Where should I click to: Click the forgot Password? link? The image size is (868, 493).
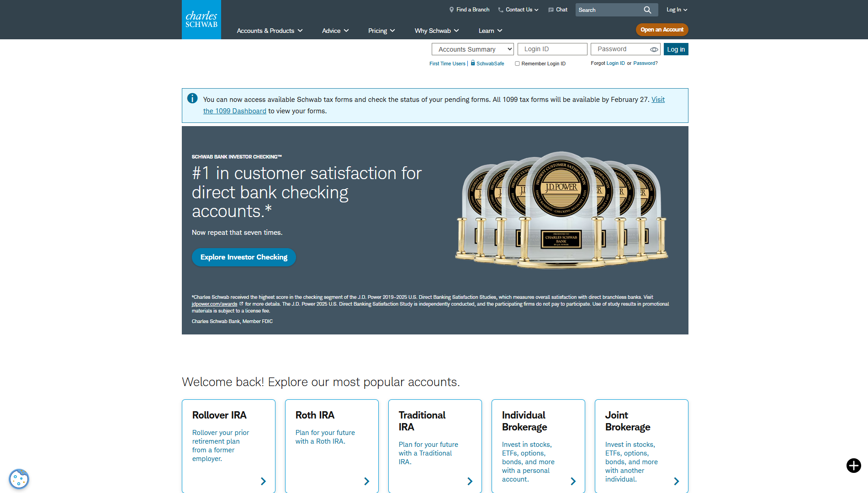click(645, 63)
